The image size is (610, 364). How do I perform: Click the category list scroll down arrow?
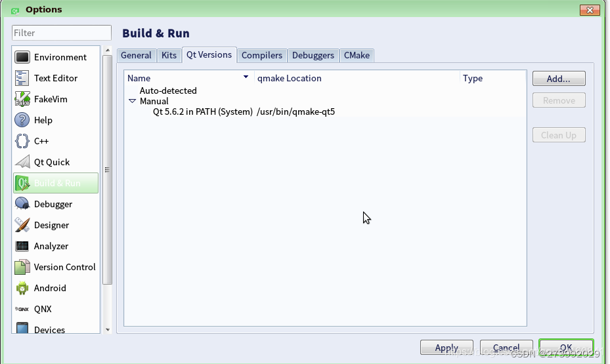click(108, 330)
